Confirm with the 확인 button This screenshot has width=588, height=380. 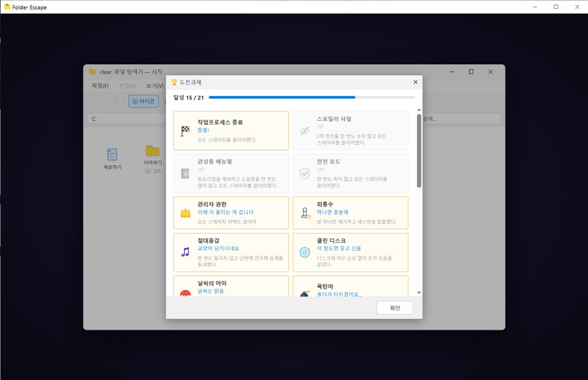click(x=395, y=307)
